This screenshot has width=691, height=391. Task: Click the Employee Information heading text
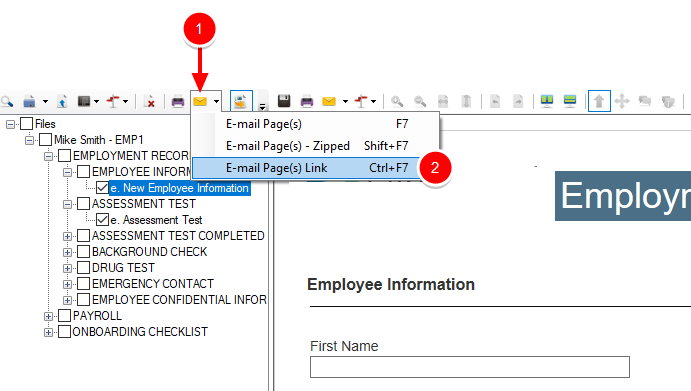[391, 284]
